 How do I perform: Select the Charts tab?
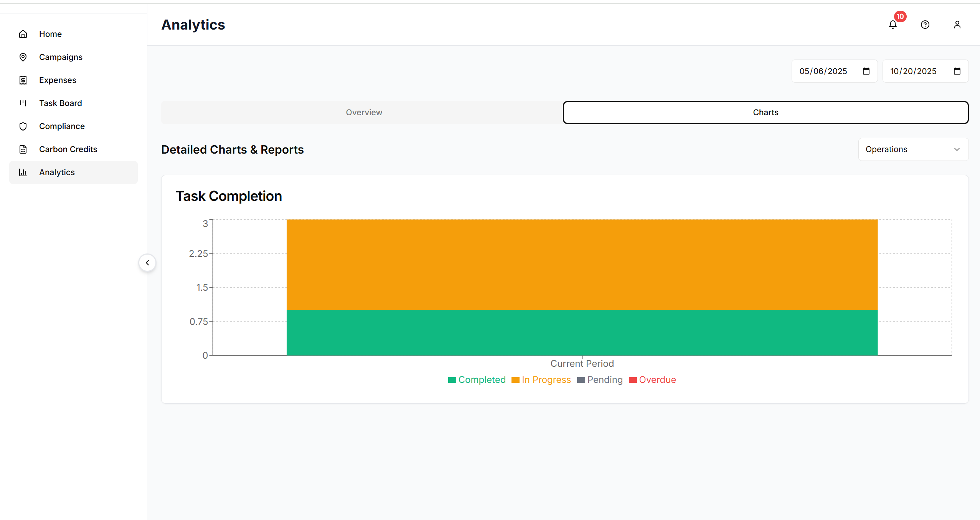coord(766,113)
